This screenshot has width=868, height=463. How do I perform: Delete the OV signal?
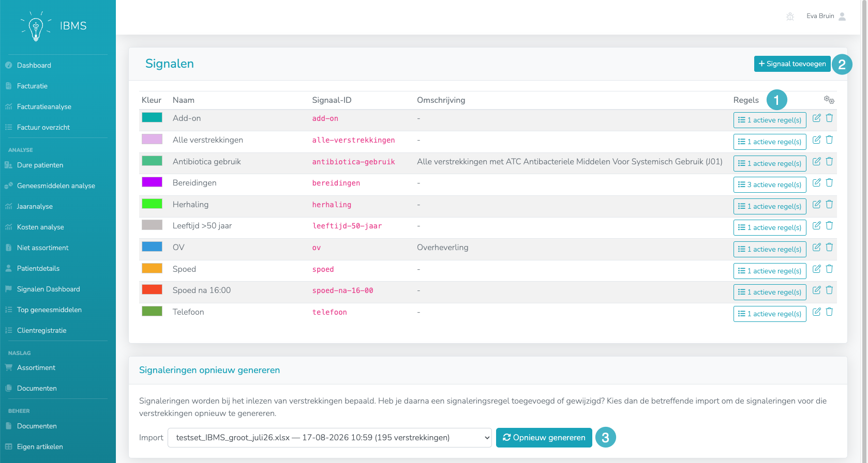click(x=829, y=248)
